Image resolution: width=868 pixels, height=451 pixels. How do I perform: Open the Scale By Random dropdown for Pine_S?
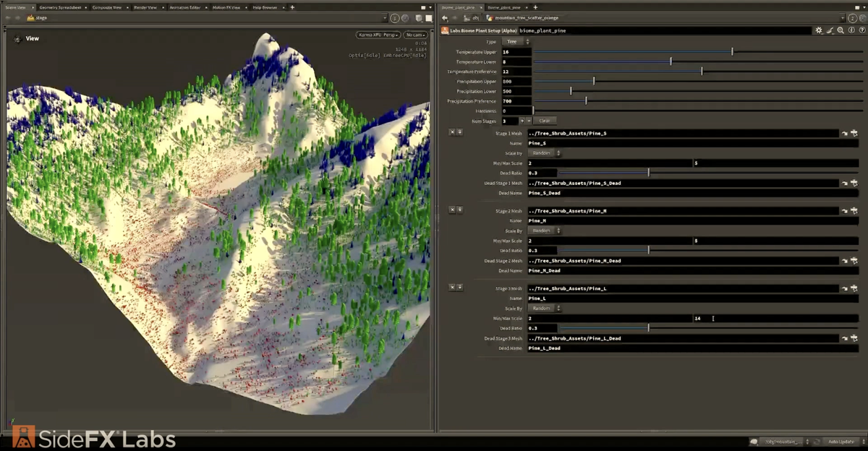(542, 153)
